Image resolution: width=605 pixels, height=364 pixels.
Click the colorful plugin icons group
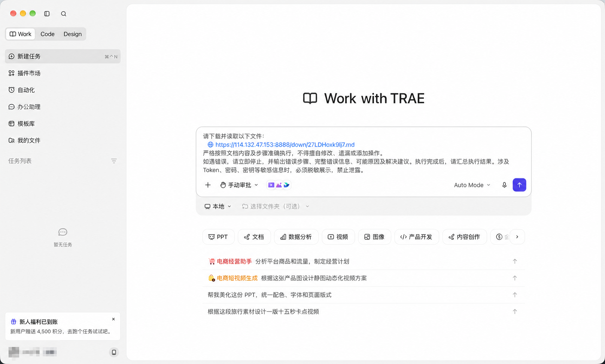click(279, 185)
